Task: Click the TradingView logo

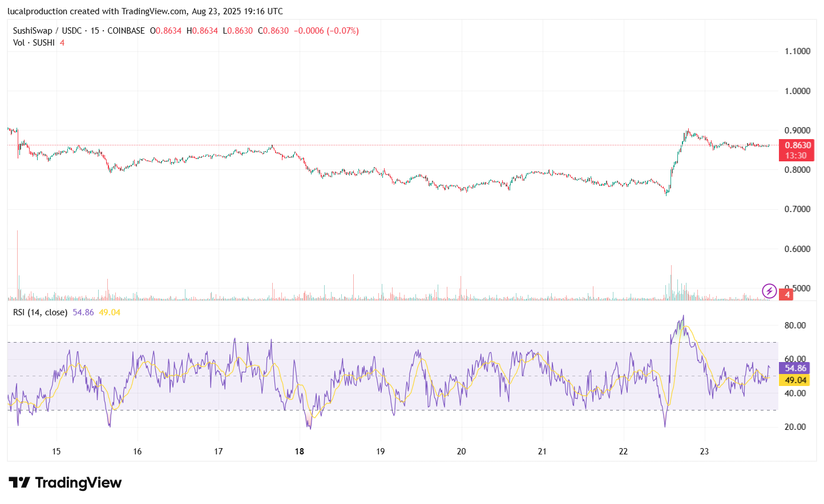Action: [x=65, y=483]
